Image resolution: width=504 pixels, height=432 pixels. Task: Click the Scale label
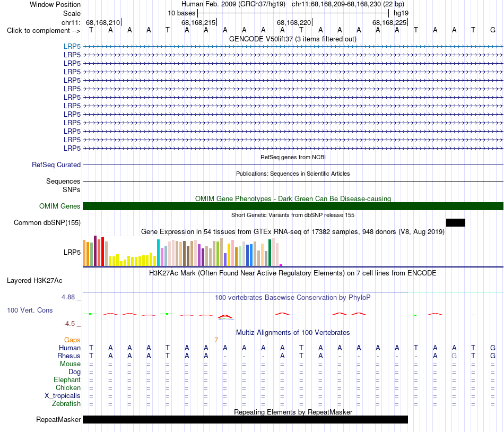tap(72, 13)
